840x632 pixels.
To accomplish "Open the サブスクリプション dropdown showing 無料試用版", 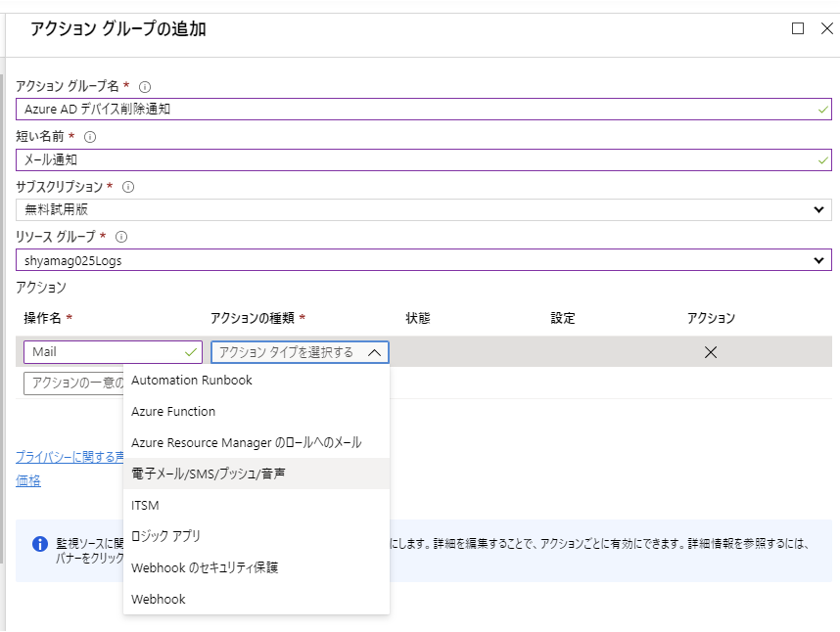I will coord(423,209).
